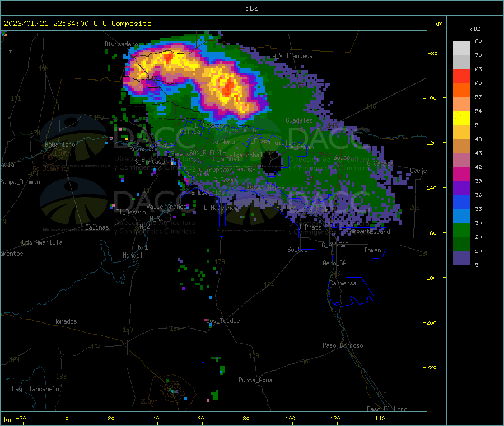This screenshot has height=426, width=504.
Task: Click the El_Desvio label
Action: pos(130,212)
